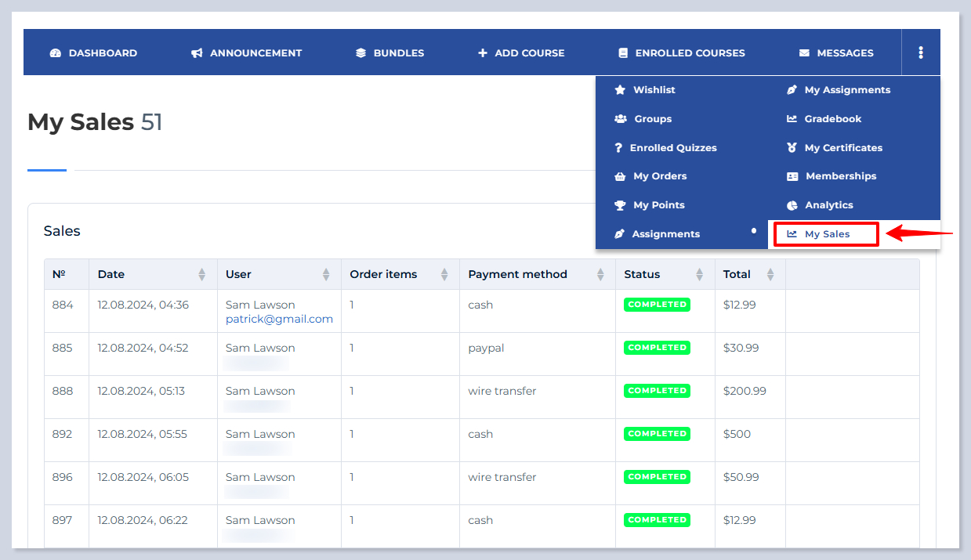This screenshot has width=971, height=560.
Task: Click the Announcement megaphone icon
Action: coord(197,53)
